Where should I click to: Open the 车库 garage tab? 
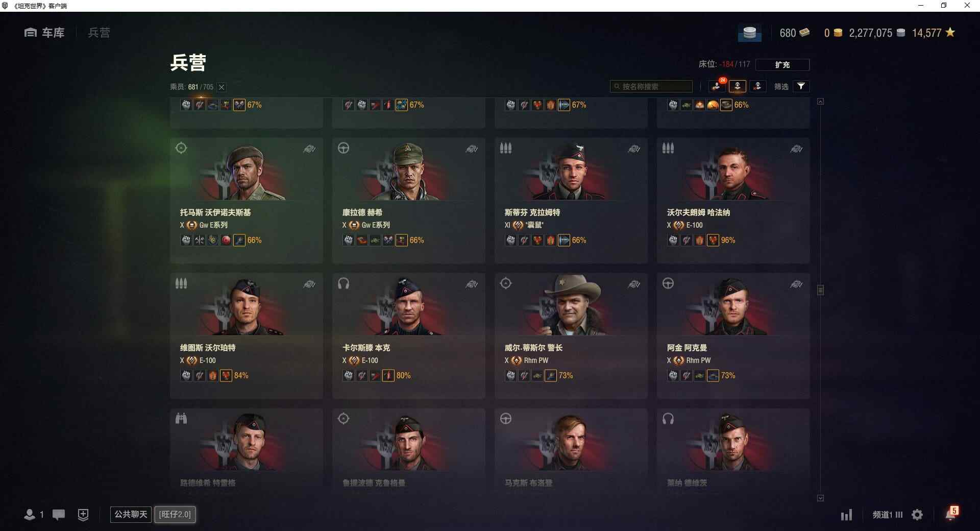pyautogui.click(x=44, y=33)
